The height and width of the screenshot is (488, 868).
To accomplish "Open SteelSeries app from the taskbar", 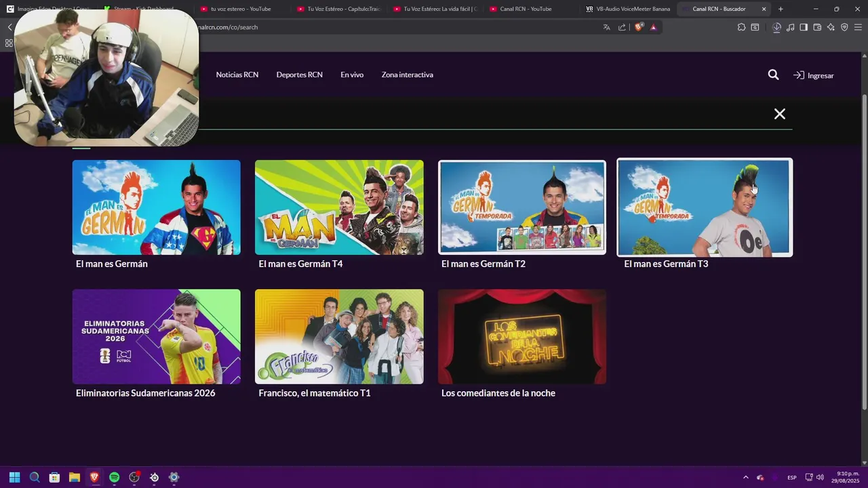I will click(155, 477).
